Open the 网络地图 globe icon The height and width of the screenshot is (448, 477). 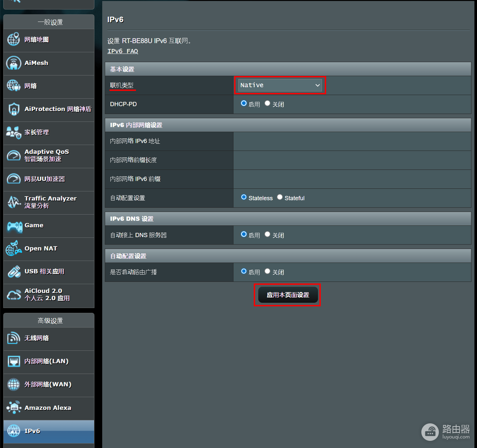[14, 39]
